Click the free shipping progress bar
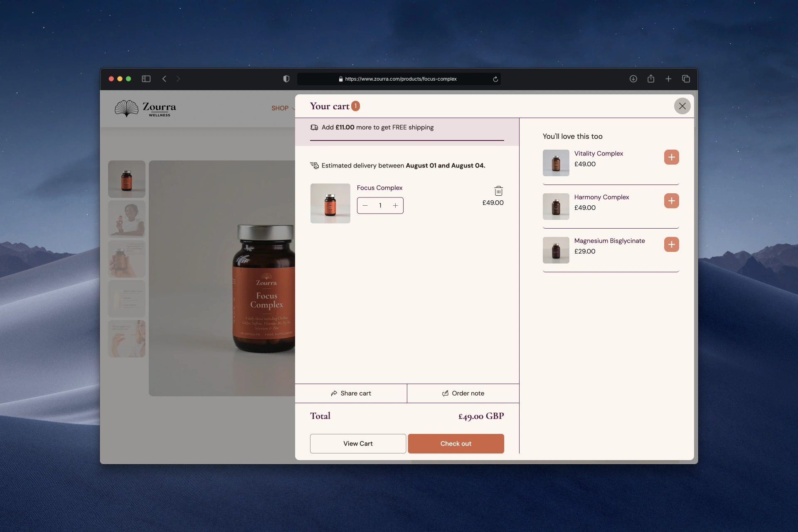This screenshot has height=532, width=798. pos(407,140)
